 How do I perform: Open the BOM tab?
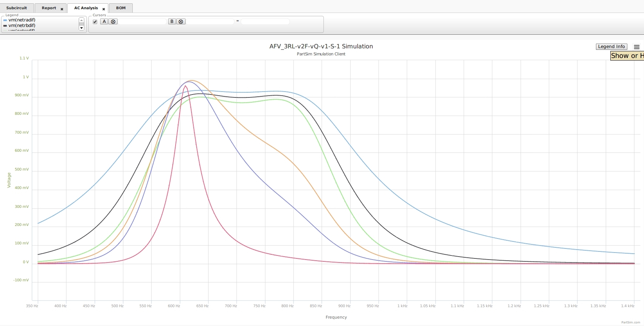[x=121, y=8]
